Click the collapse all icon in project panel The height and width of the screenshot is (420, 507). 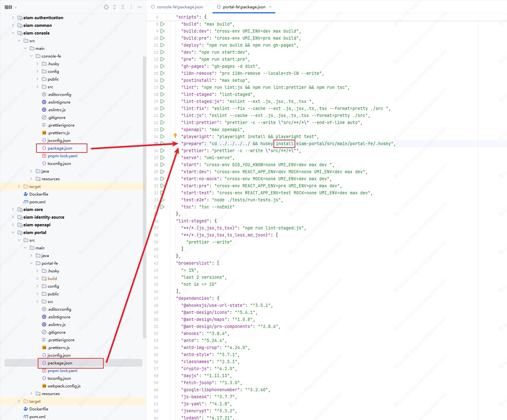coord(123,7)
